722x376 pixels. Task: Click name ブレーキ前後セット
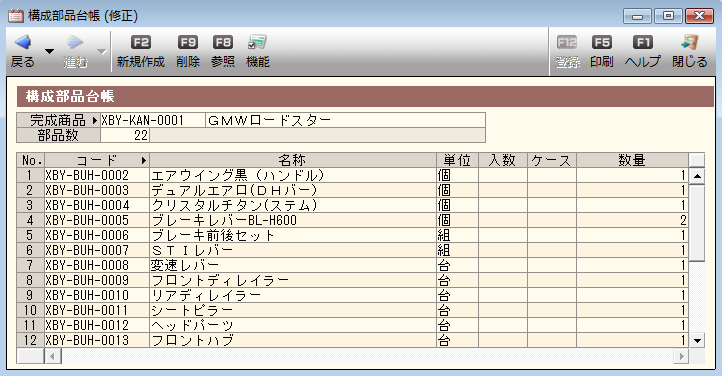pos(213,235)
